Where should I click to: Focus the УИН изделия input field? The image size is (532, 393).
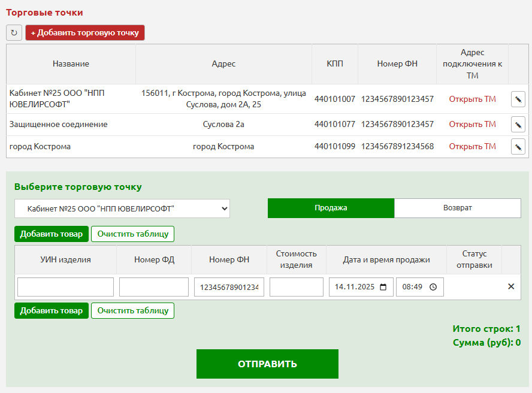65,287
